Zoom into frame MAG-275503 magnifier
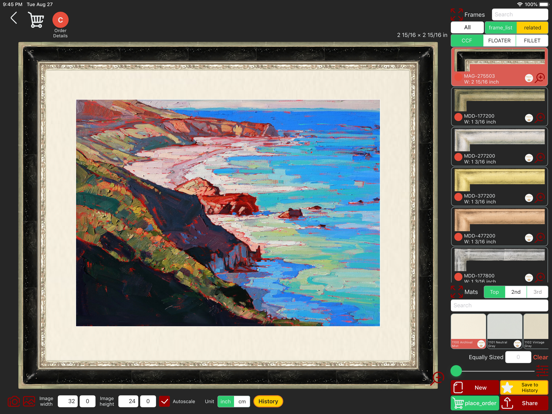The width and height of the screenshot is (552, 414). [x=540, y=78]
